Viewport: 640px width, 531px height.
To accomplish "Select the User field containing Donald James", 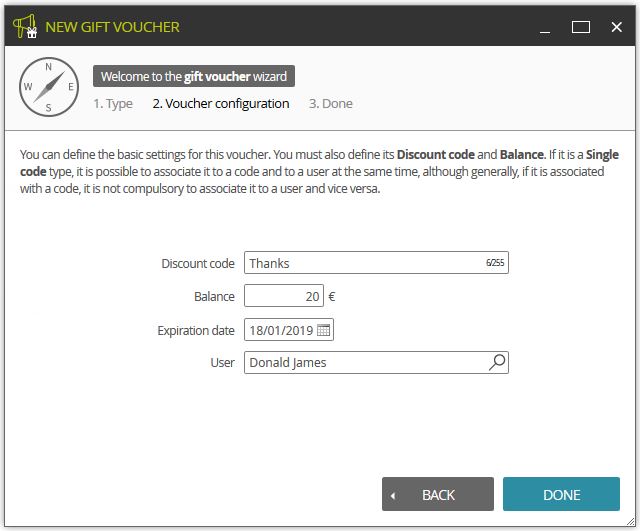I will point(376,362).
